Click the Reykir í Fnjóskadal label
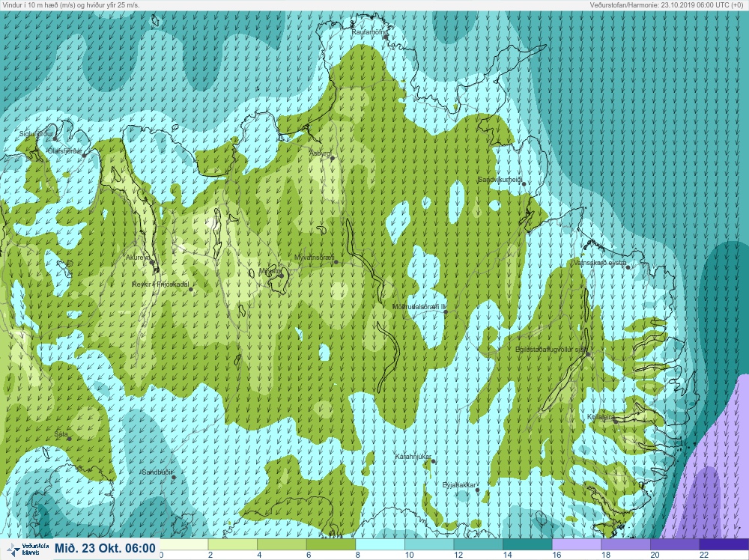The width and height of the screenshot is (749, 560). pyautogui.click(x=160, y=284)
